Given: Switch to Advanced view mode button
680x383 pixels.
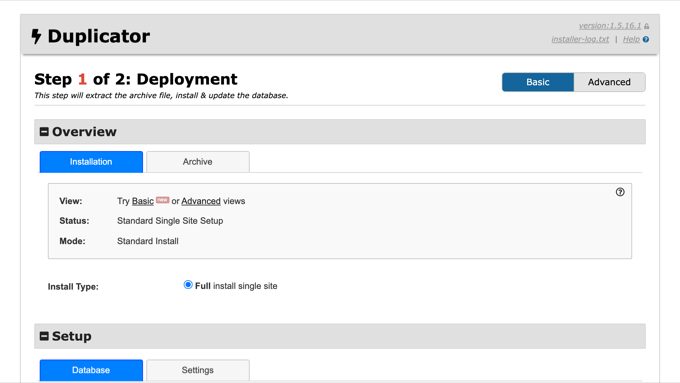Looking at the screenshot, I should pos(609,82).
